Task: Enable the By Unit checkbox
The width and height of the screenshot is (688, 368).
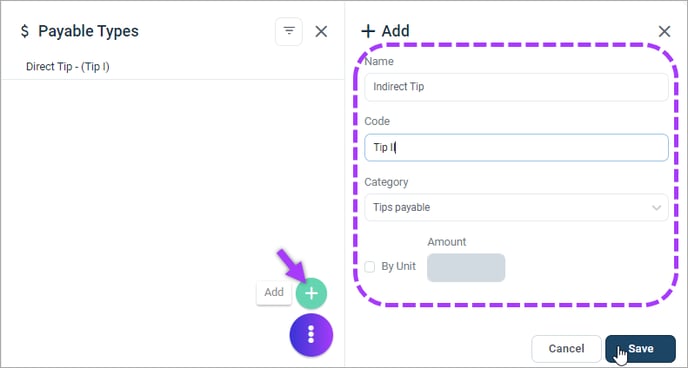Action: click(x=370, y=267)
